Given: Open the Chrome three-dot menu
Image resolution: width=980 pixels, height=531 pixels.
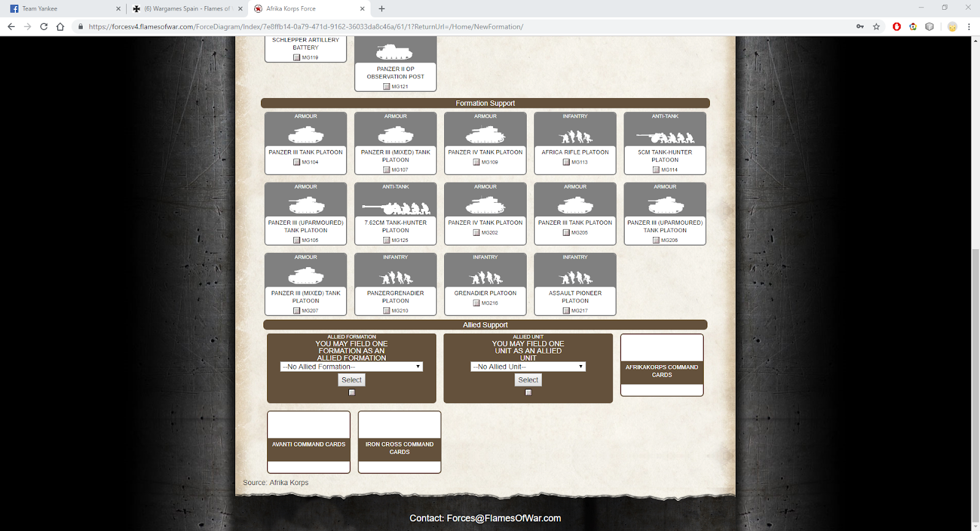Looking at the screenshot, I should click(x=969, y=26).
